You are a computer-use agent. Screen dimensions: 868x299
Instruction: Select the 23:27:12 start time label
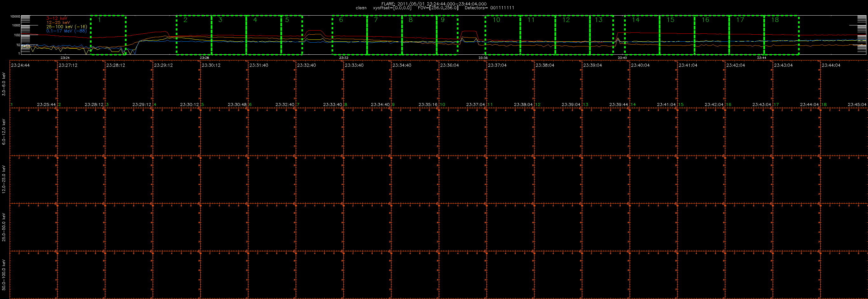(68, 66)
